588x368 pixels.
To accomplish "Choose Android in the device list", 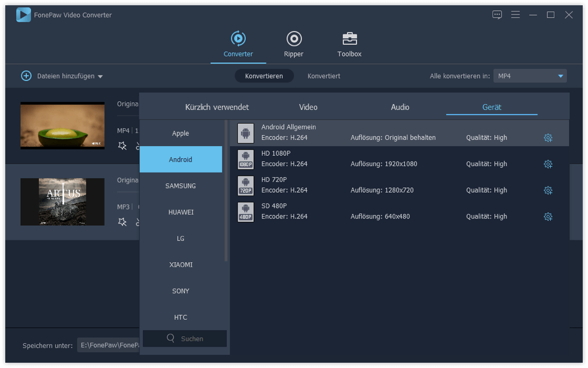I will [181, 160].
